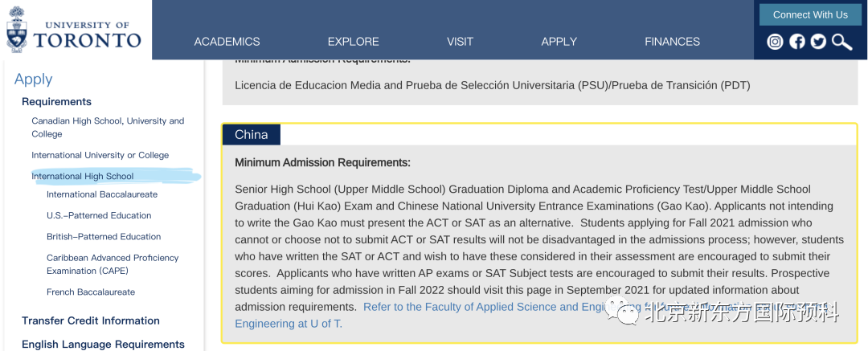Screen dimensions: 868x351
Task: Open International University or College link
Action: click(100, 155)
